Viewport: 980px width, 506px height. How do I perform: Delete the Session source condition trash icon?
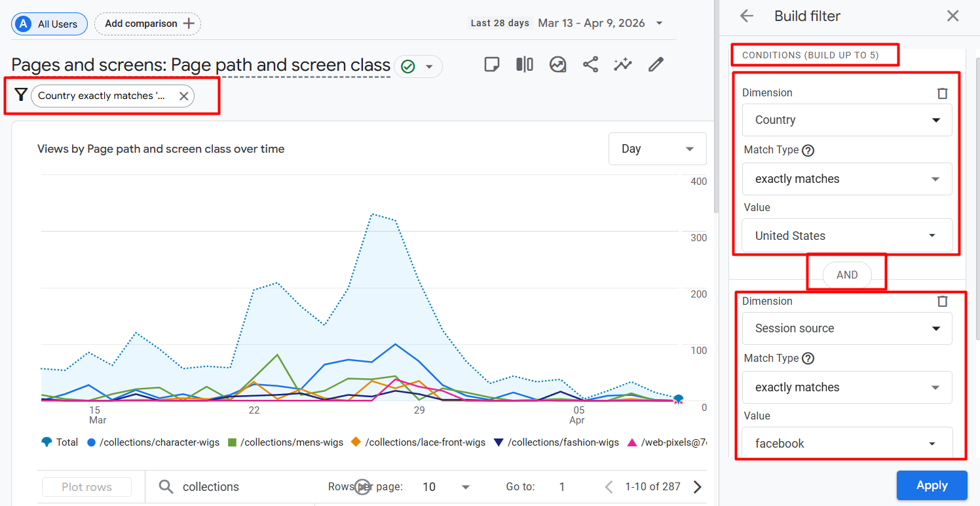click(x=942, y=302)
